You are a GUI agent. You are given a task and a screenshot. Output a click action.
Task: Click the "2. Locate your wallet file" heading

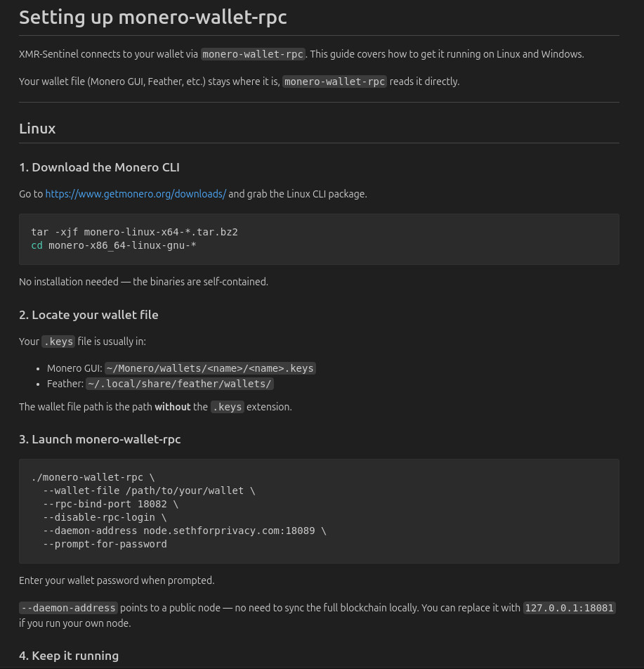point(88,315)
